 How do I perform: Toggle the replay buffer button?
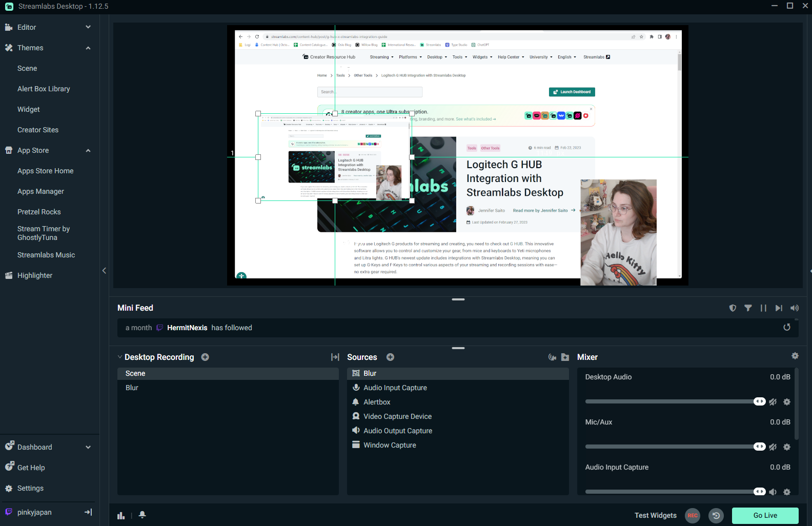[x=716, y=516]
